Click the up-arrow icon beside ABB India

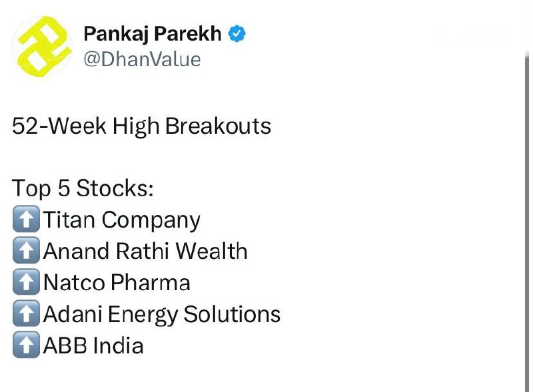[26, 345]
